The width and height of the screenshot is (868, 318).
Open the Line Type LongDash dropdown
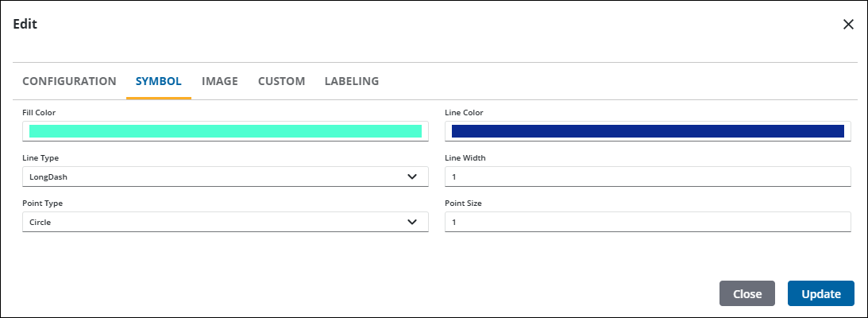(214, 176)
